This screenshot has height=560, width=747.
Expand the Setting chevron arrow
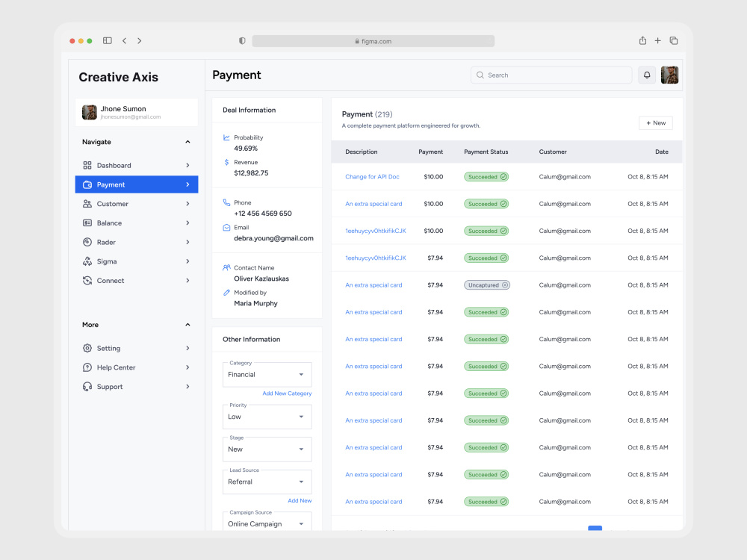click(187, 348)
